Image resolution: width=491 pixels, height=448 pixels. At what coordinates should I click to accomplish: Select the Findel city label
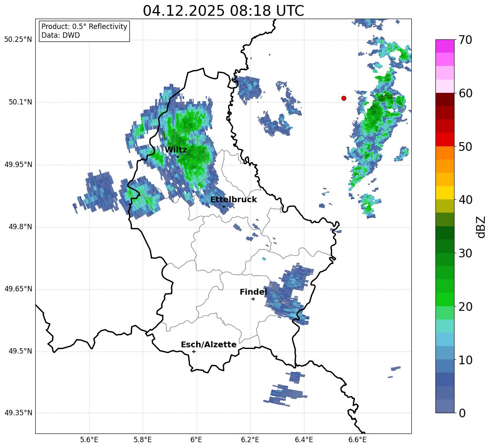click(x=253, y=292)
